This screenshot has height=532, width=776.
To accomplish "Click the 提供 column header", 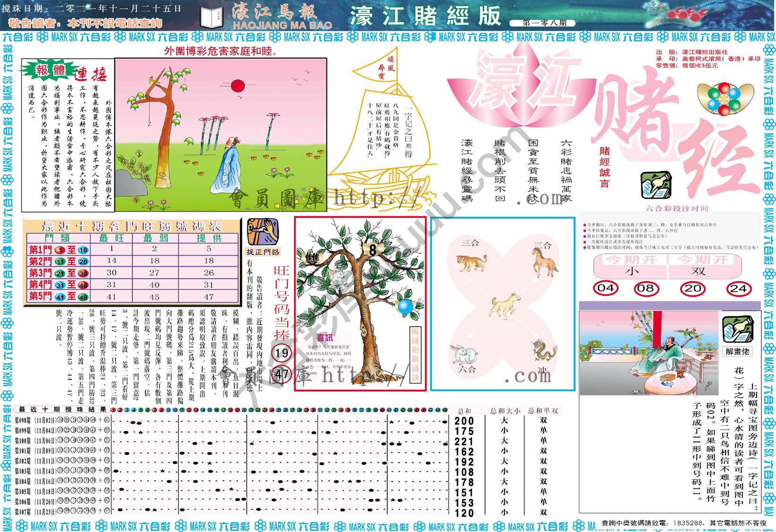I will tap(209, 238).
